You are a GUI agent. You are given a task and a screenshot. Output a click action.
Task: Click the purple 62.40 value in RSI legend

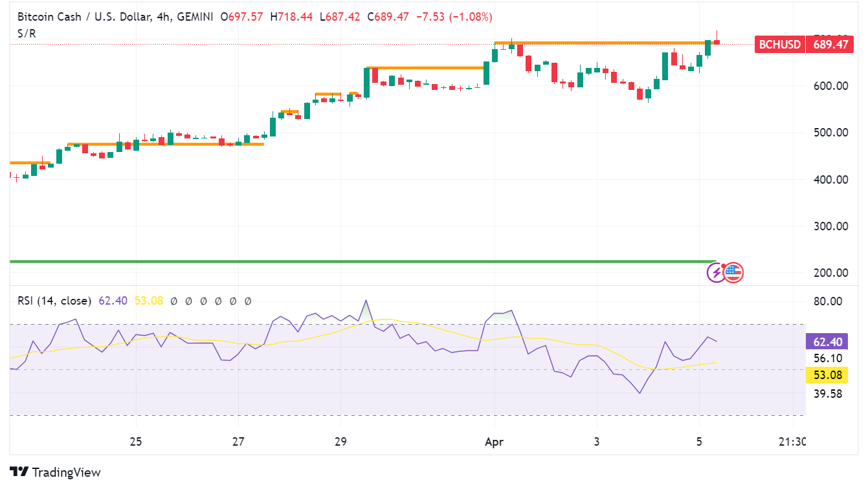[114, 301]
